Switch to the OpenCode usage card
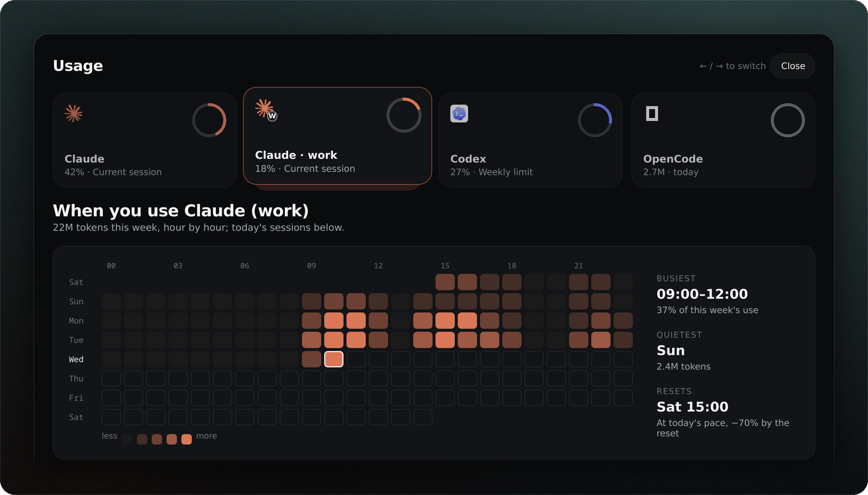 coord(723,140)
